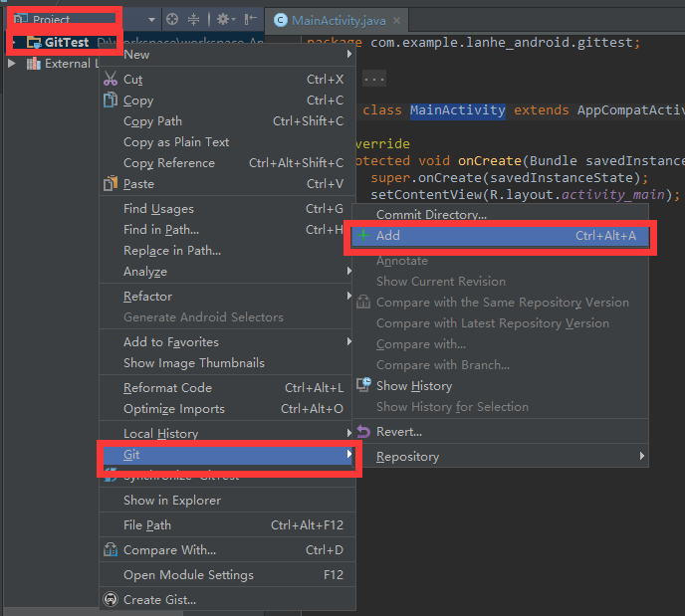This screenshot has height=616, width=685.
Task: Click the Paste clipboard icon
Action: coord(111,183)
